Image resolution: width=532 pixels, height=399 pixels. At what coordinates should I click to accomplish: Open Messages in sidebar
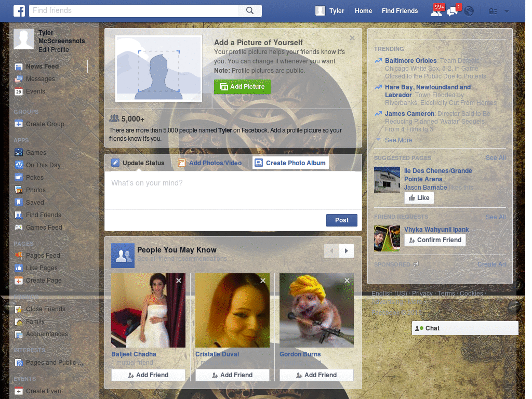click(41, 79)
